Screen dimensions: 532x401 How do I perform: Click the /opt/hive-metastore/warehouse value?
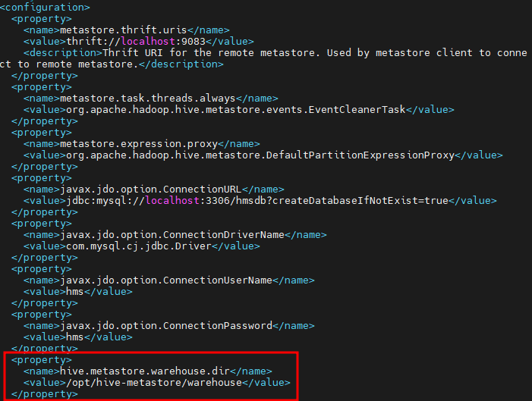[154, 383]
